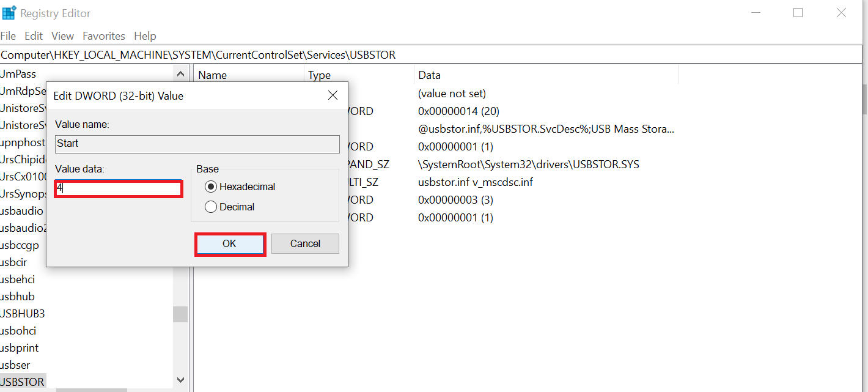Select the usbser key in tree
The height and width of the screenshot is (392, 868).
15,365
